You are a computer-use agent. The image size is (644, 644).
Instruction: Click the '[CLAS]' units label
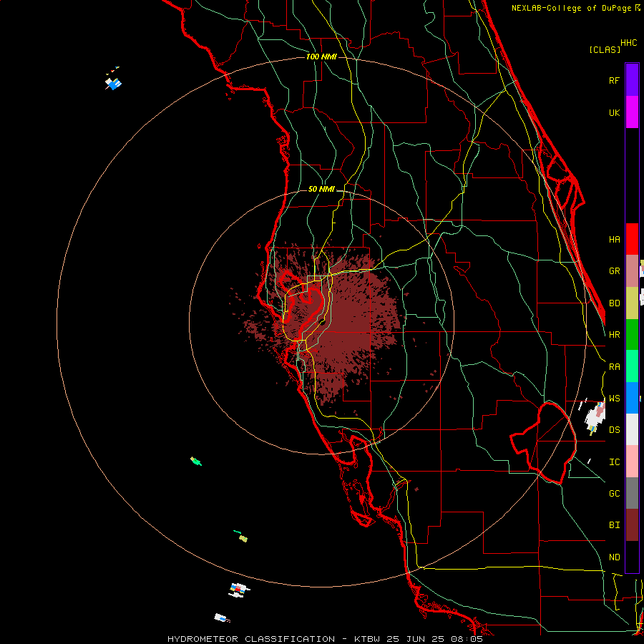pyautogui.click(x=605, y=50)
